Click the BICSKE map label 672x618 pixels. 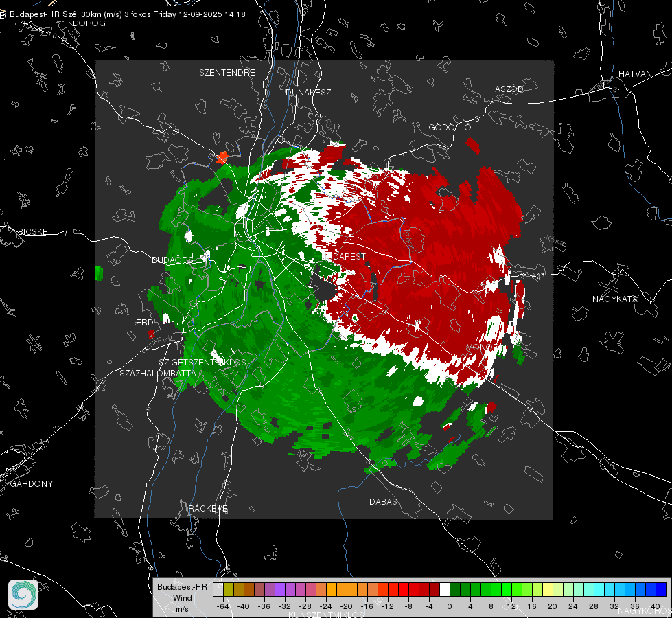pos(32,231)
